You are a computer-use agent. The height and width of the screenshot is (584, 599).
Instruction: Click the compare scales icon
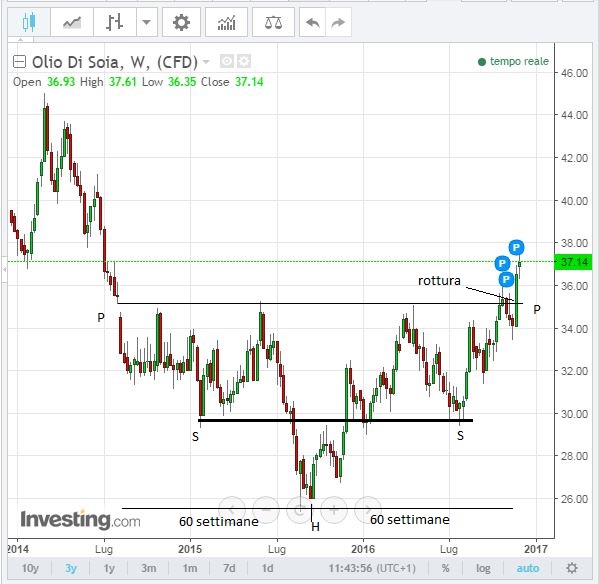point(274,23)
